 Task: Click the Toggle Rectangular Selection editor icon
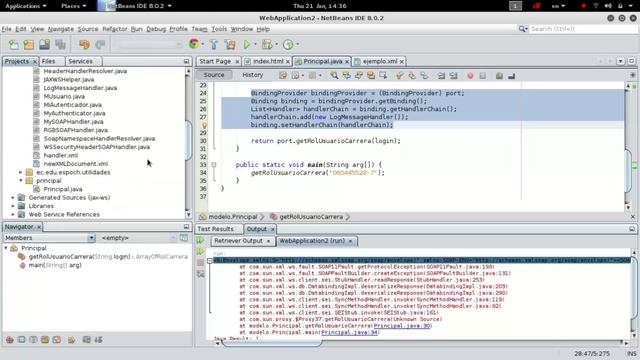point(383,76)
